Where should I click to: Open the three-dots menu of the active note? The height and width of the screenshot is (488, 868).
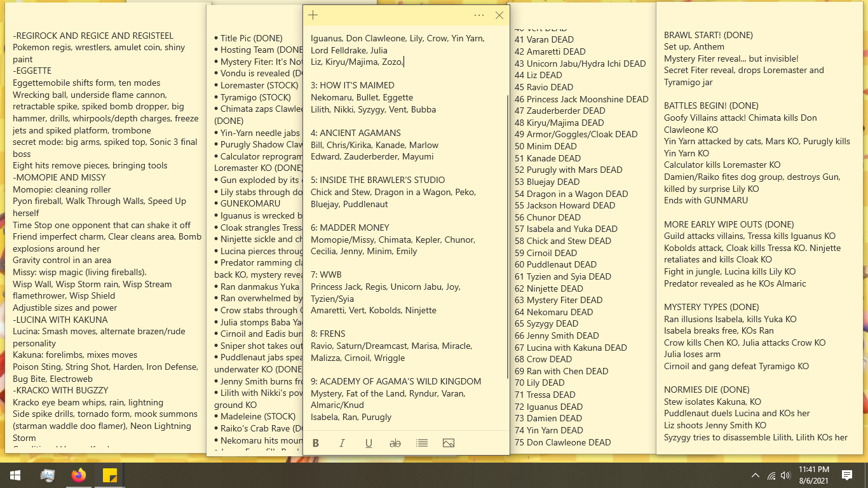pos(479,15)
